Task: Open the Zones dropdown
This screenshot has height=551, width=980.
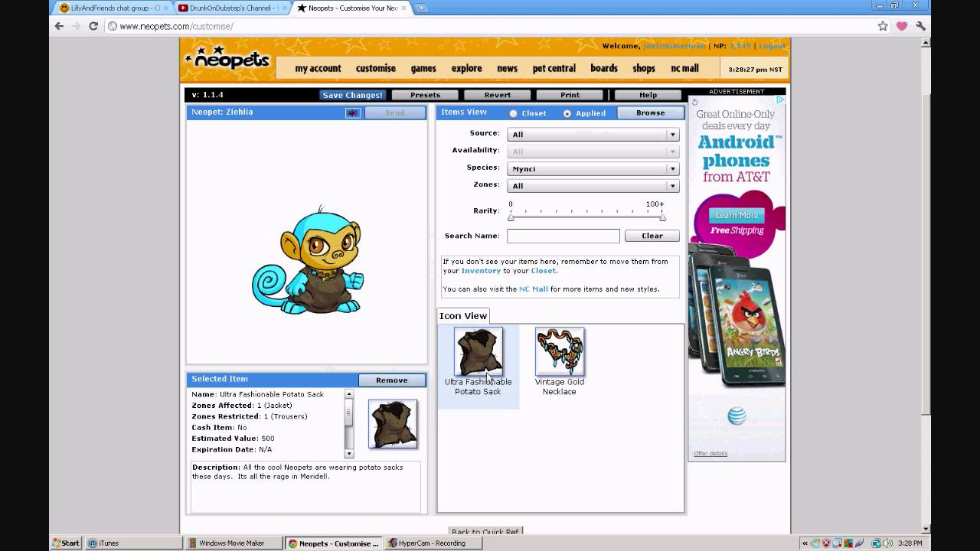Action: [x=593, y=186]
